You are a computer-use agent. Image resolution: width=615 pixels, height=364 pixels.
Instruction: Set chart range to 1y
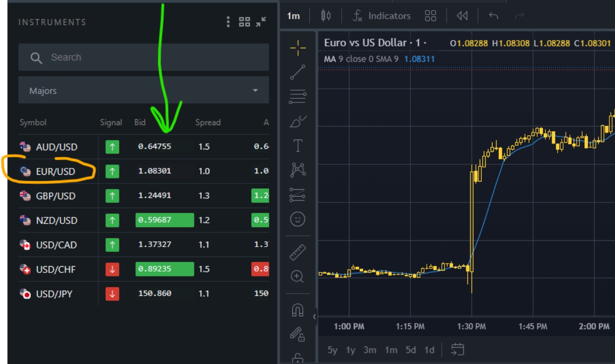click(350, 350)
